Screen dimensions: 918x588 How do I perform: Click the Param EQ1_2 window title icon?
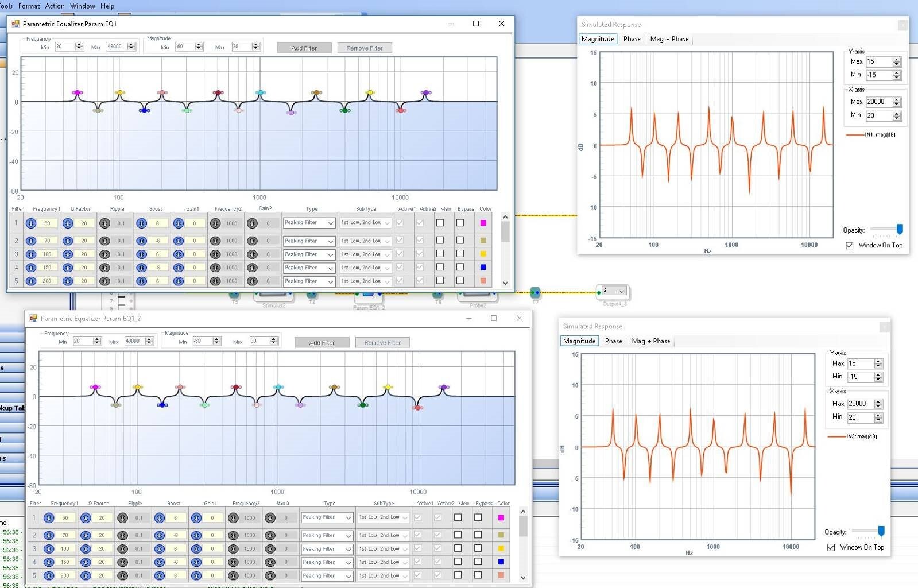pos(33,318)
